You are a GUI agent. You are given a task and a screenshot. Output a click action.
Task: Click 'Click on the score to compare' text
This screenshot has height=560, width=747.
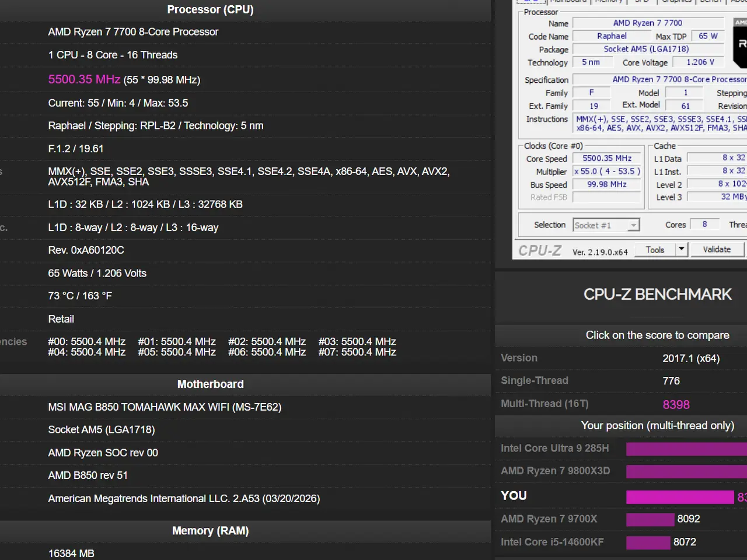click(658, 335)
